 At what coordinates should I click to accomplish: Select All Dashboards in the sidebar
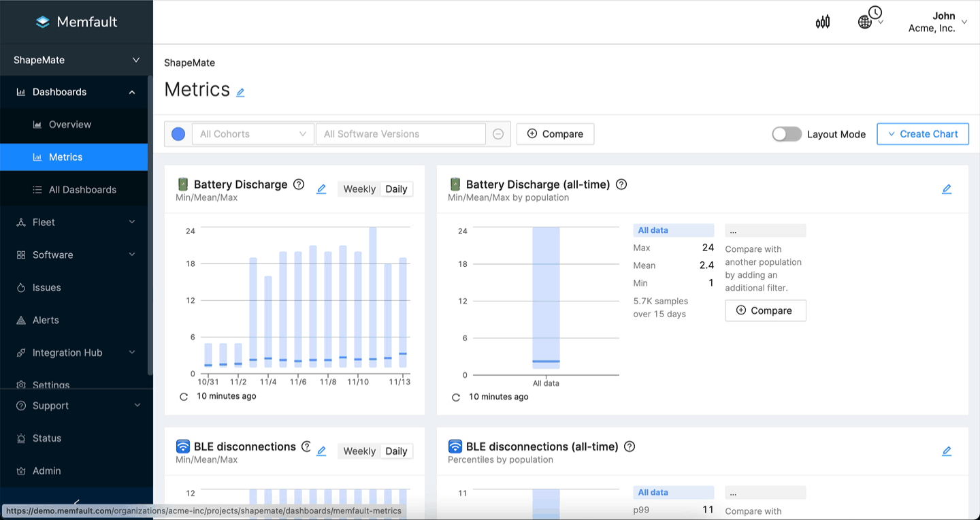pyautogui.click(x=82, y=189)
